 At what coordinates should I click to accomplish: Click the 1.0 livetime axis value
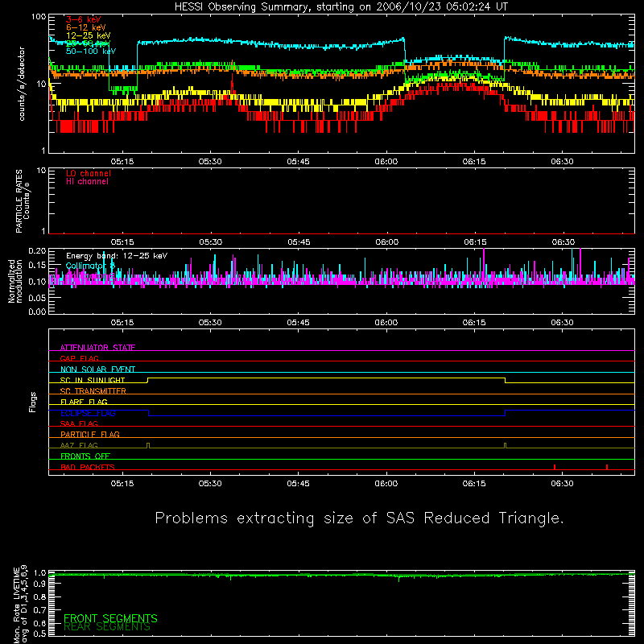point(39,572)
